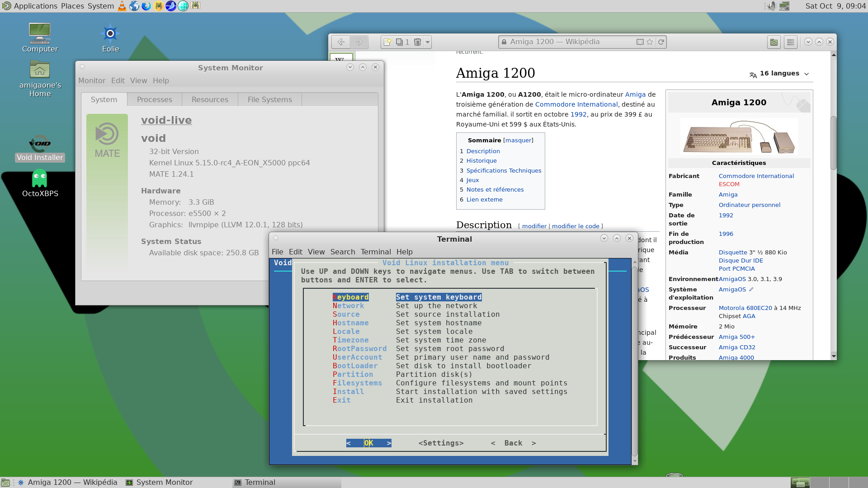The height and width of the screenshot is (488, 868).
Task: Bookmark the page with the star icon
Action: [x=650, y=42]
